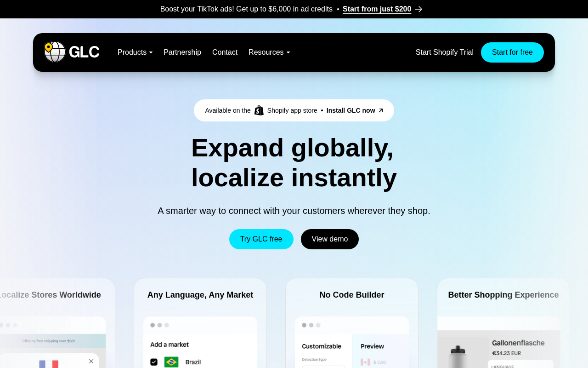Image resolution: width=588 pixels, height=368 pixels.
Task: Click the GLC wordmark text
Action: [84, 52]
